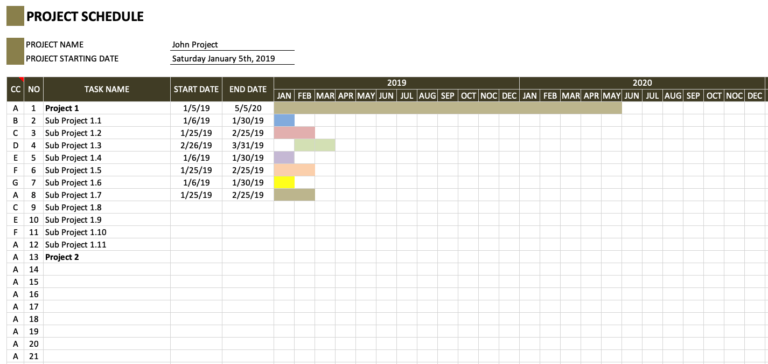This screenshot has width=768, height=364.
Task: Click the green Gantt bar for Sub Project 1.3
Action: (x=315, y=146)
